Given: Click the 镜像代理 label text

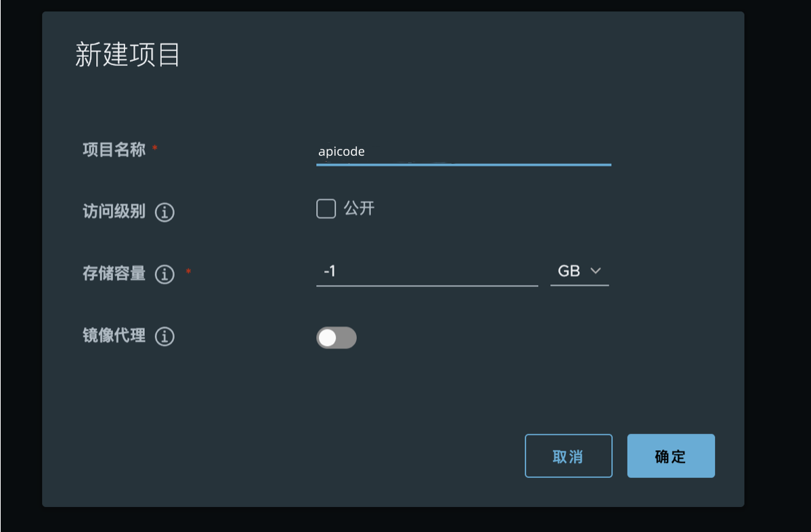Looking at the screenshot, I should coord(114,336).
